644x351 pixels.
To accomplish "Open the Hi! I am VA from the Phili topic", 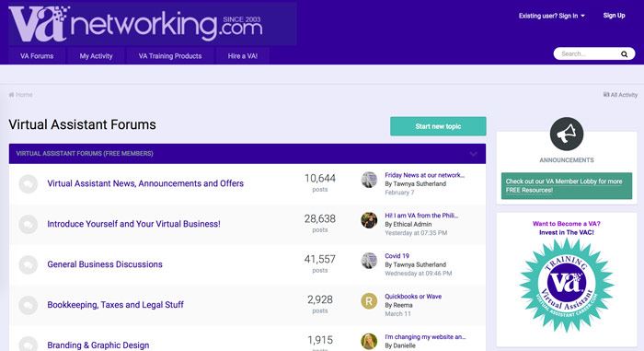I will click(x=421, y=216).
